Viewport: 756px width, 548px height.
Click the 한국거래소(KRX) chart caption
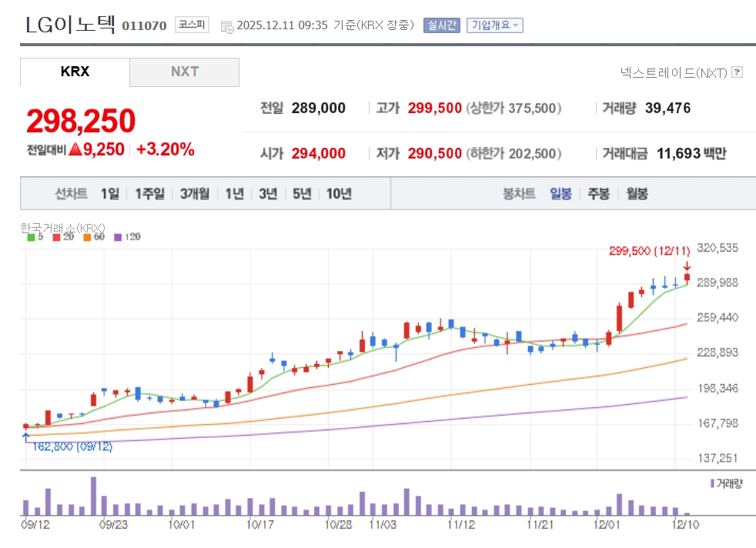[62, 228]
